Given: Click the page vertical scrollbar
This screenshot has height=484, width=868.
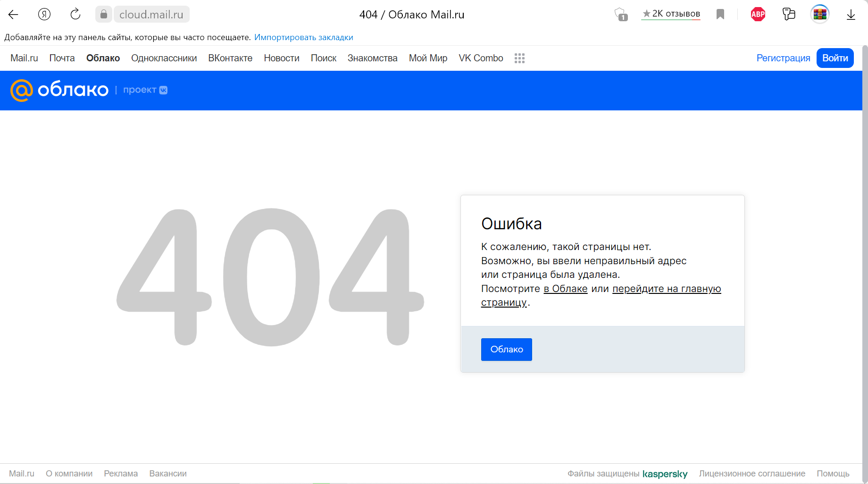Looking at the screenshot, I should [865, 264].
